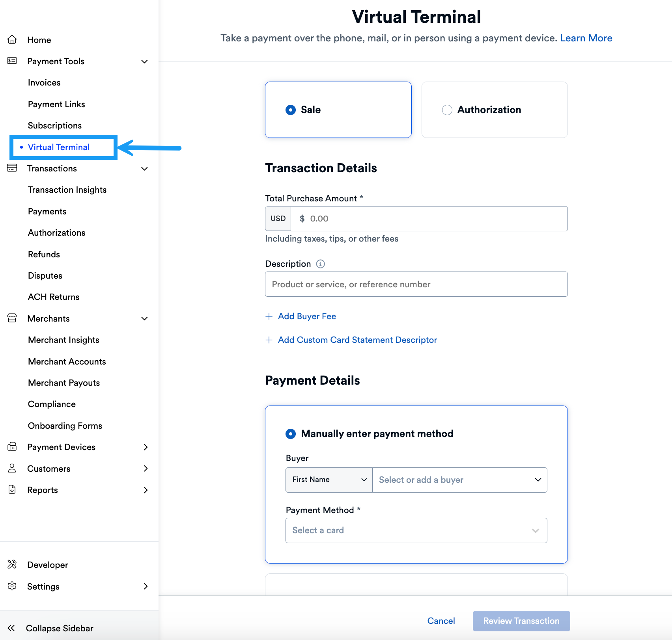Click the Home icon in sidebar
Viewport: 672px width, 640px height.
click(12, 39)
